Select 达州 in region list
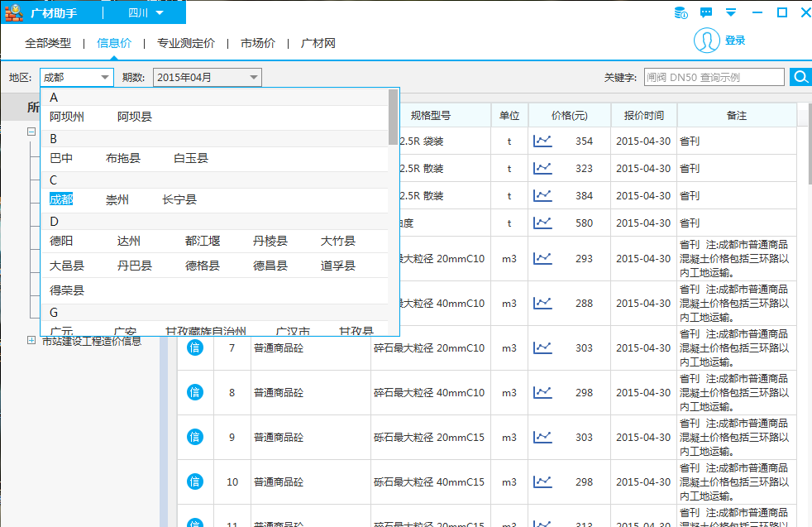This screenshot has width=812, height=527. pos(128,241)
